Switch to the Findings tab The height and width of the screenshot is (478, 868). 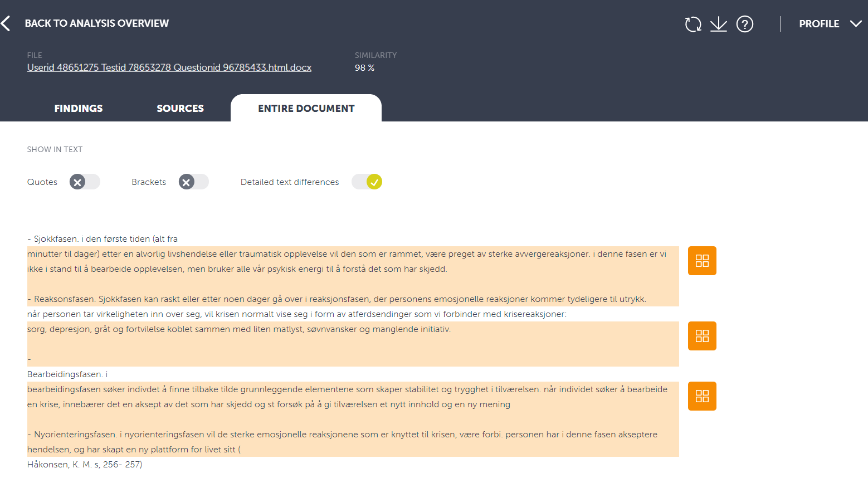79,109
